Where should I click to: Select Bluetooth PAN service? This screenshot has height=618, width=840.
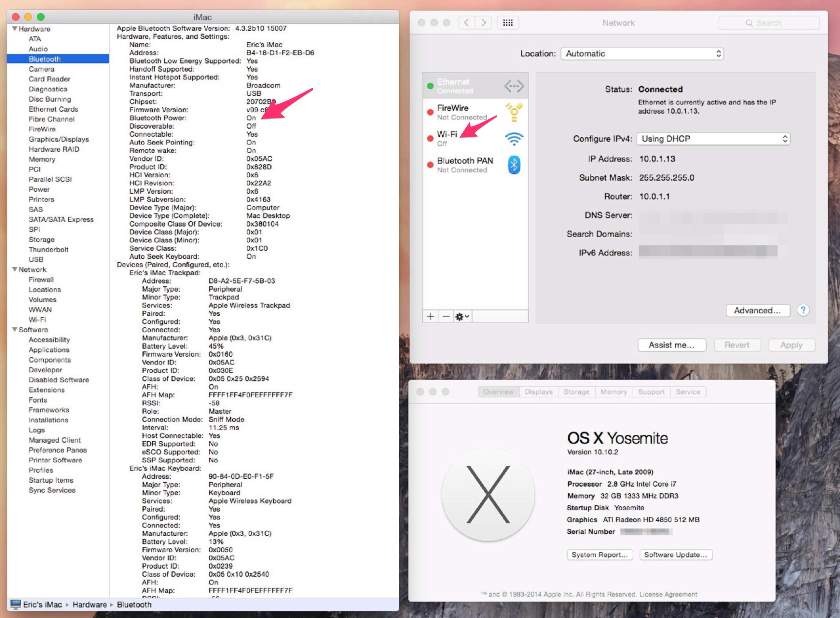[x=475, y=165]
